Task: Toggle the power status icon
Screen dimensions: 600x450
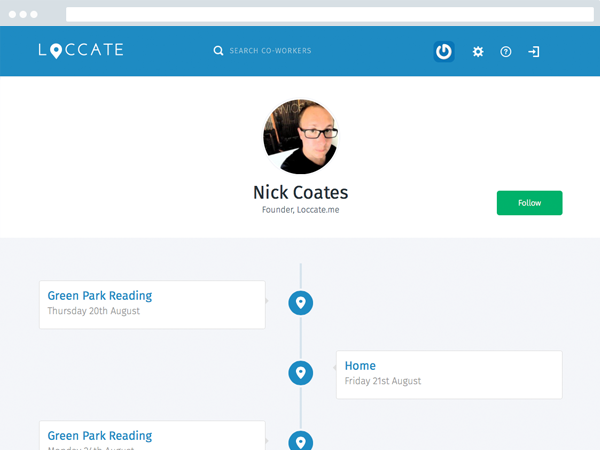Action: coord(444,51)
